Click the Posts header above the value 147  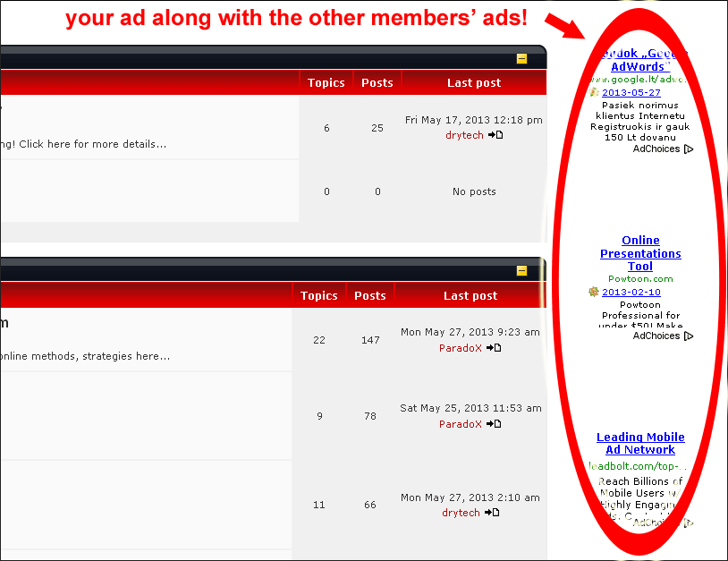point(370,295)
